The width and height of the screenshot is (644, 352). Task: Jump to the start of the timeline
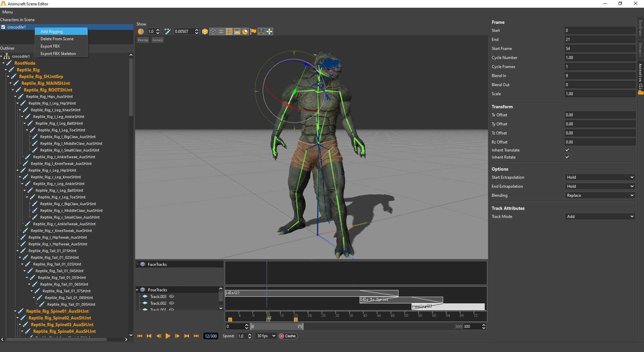[x=140, y=336]
